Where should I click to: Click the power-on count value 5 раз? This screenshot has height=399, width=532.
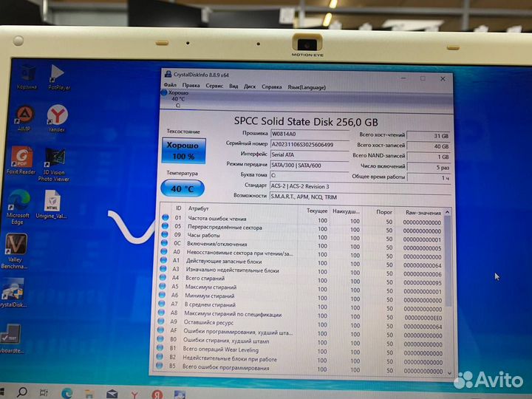point(429,167)
